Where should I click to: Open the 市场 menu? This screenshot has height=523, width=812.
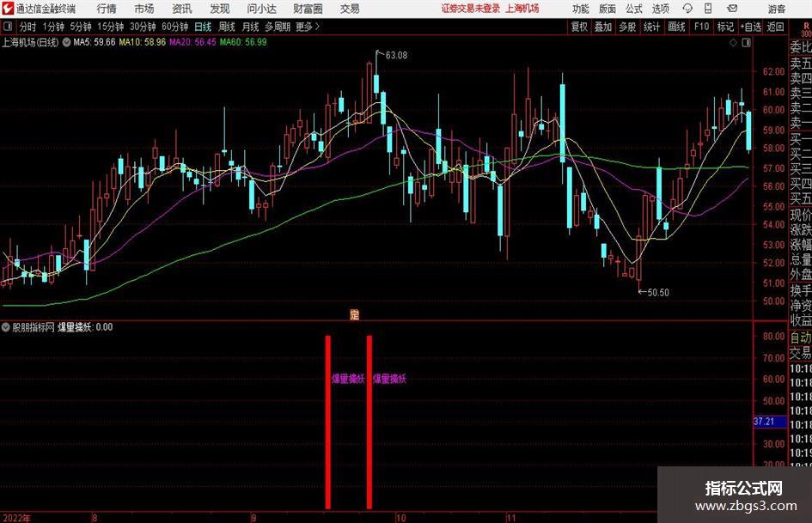(144, 9)
